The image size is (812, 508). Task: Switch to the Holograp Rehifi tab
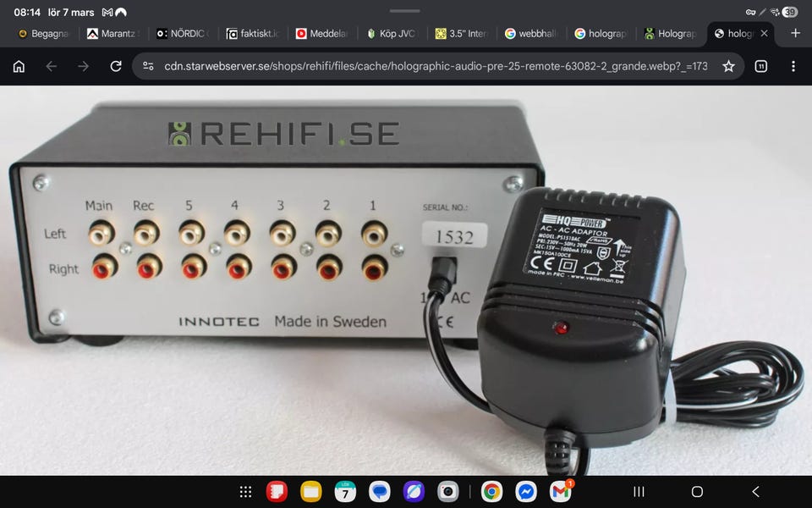(671, 34)
